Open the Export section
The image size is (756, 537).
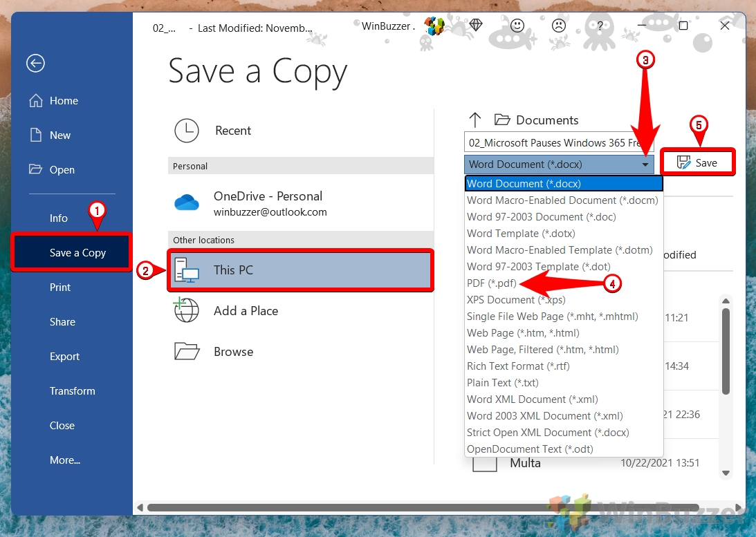(64, 356)
